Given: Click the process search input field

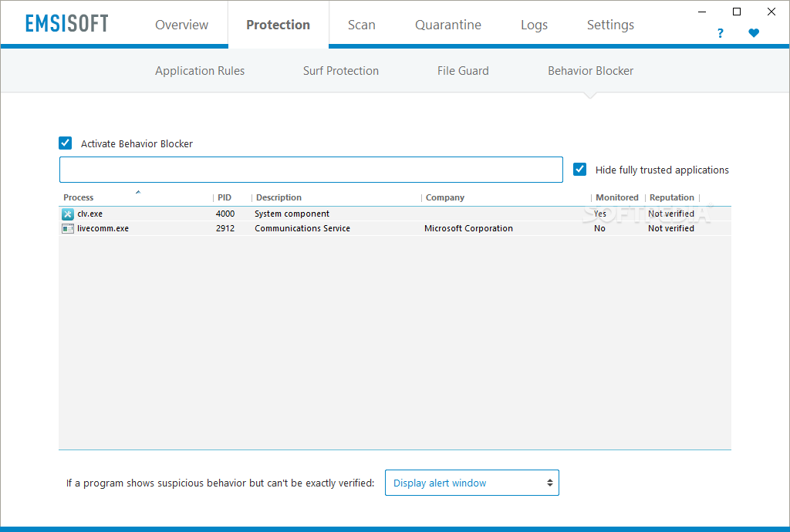Looking at the screenshot, I should click(x=311, y=170).
